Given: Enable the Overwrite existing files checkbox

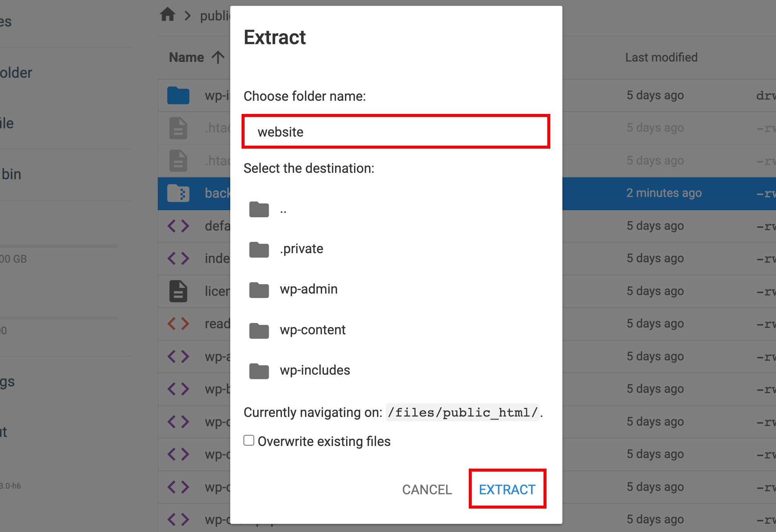Looking at the screenshot, I should coord(249,440).
